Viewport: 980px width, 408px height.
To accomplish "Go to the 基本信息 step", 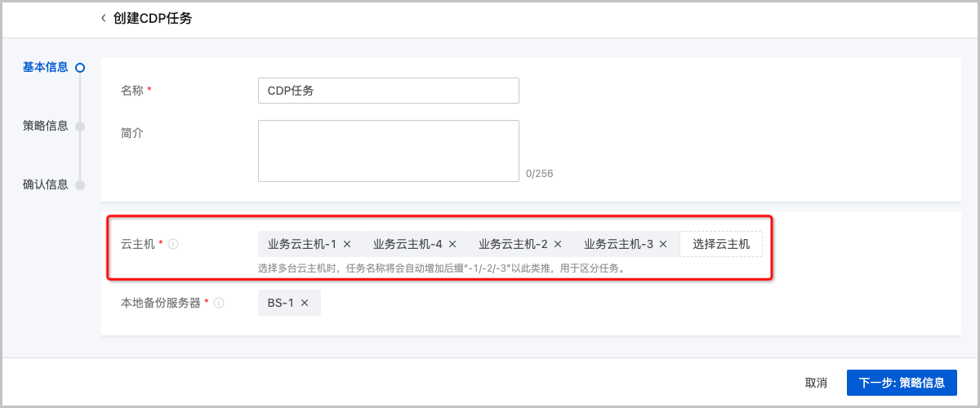I will point(46,68).
